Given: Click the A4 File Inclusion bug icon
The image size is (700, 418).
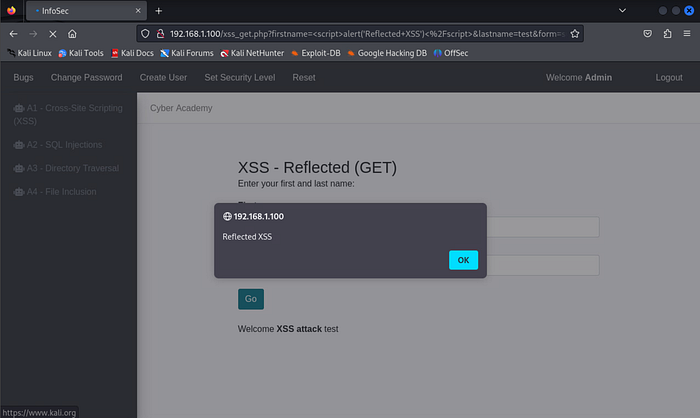Looking at the screenshot, I should click(19, 192).
